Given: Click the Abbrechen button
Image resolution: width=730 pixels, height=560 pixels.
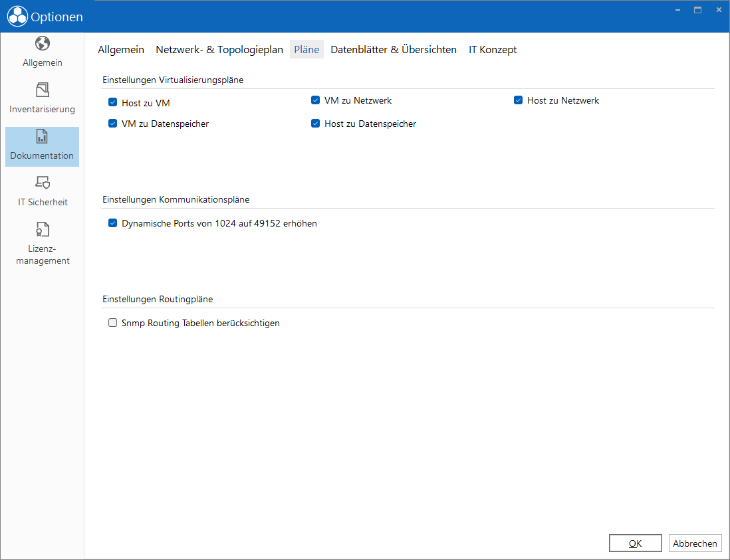Looking at the screenshot, I should 695,543.
